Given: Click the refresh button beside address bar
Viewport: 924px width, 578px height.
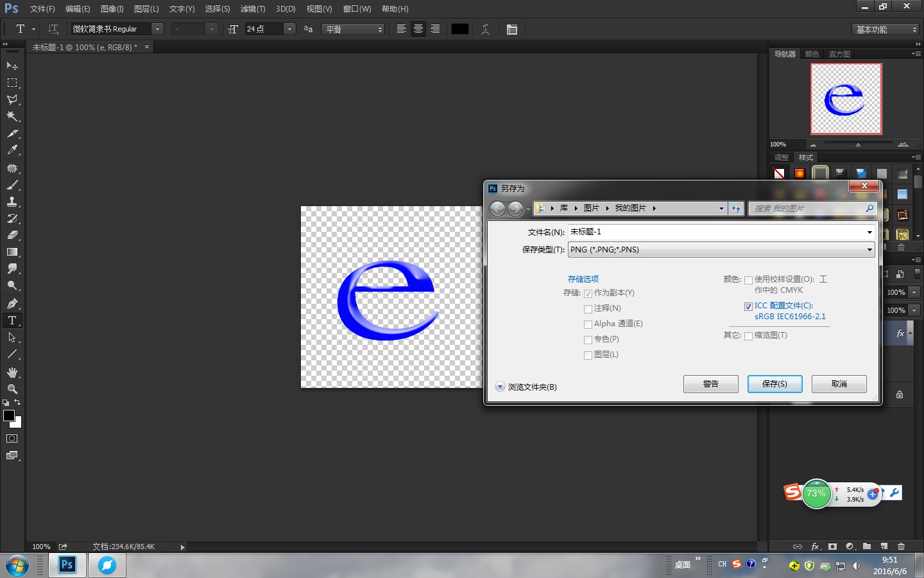Looking at the screenshot, I should pyautogui.click(x=737, y=208).
